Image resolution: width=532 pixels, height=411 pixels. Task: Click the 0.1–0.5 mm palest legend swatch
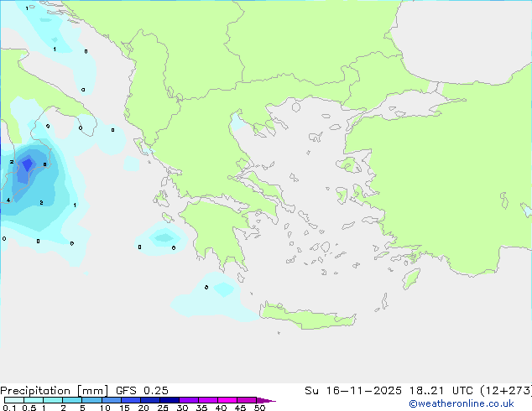tap(14, 400)
